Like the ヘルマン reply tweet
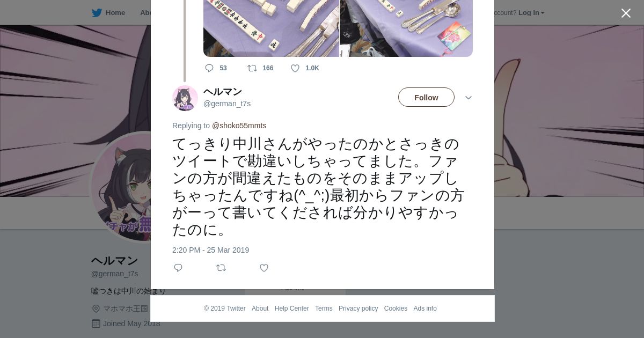Viewport: 644px width, 338px height. coord(264,268)
